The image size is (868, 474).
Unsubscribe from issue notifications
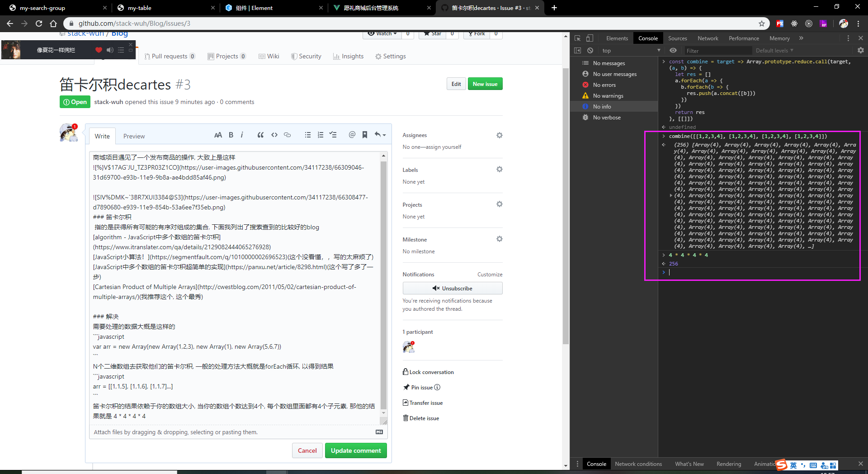coord(453,288)
